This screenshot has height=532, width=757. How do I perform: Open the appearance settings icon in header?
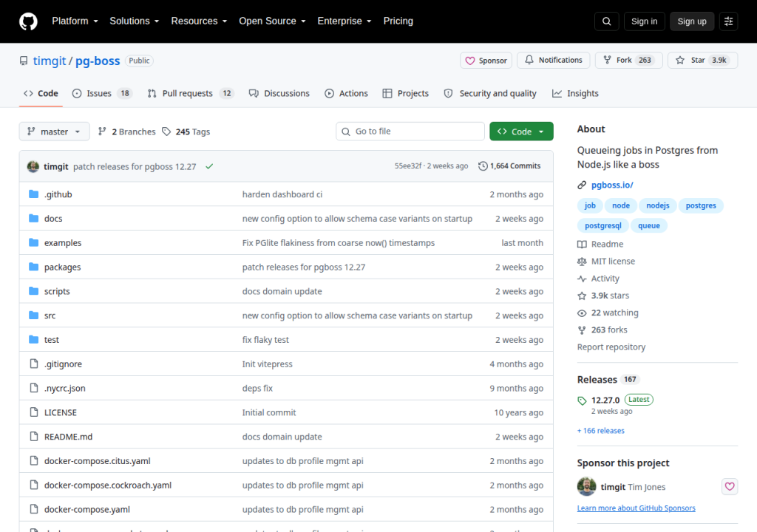728,21
